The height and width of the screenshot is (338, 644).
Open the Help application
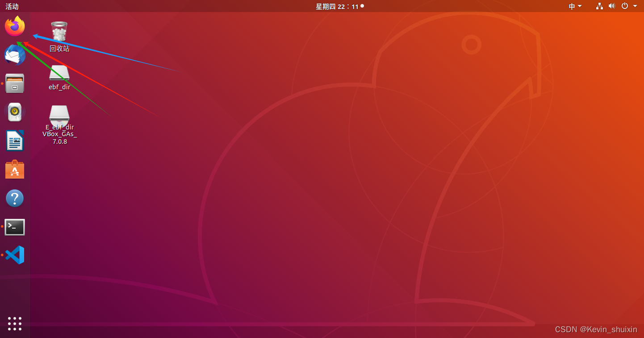point(15,198)
